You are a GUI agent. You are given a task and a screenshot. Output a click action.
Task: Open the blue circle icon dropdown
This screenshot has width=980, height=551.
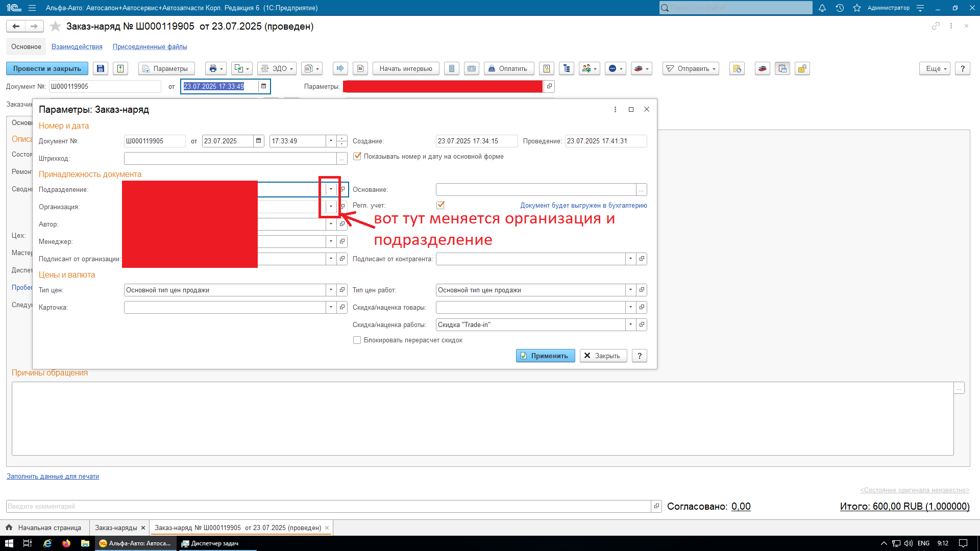click(x=615, y=68)
